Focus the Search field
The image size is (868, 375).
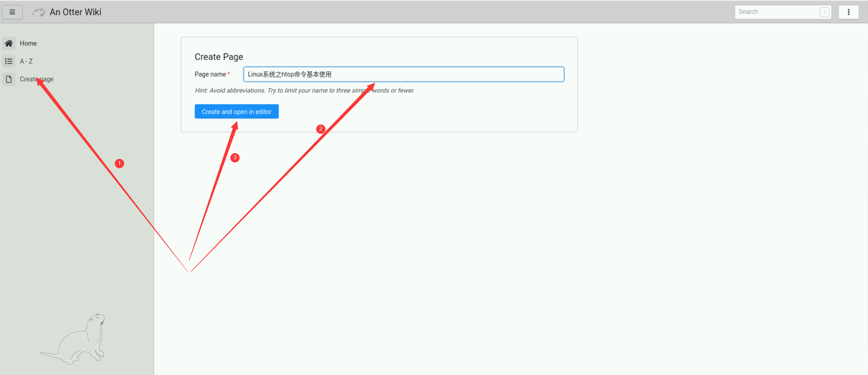point(783,12)
